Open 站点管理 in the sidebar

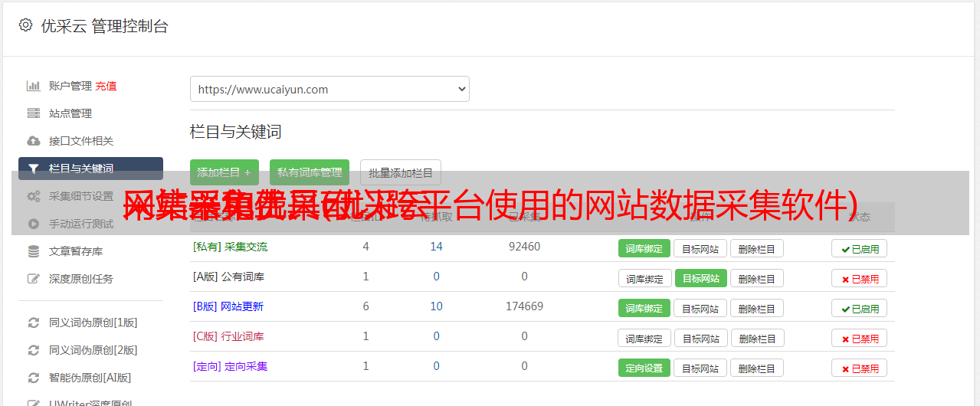[x=70, y=113]
